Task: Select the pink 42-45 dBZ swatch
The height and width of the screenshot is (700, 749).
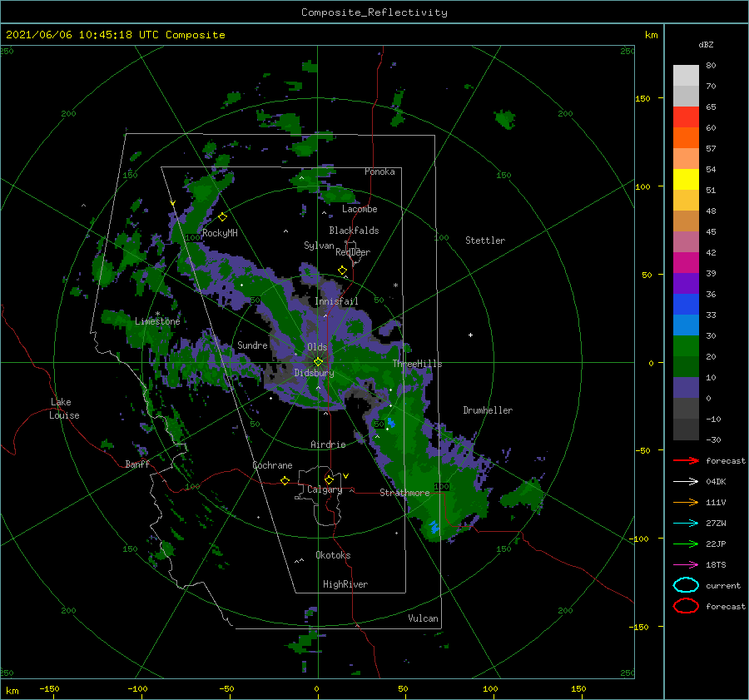Action: click(686, 241)
